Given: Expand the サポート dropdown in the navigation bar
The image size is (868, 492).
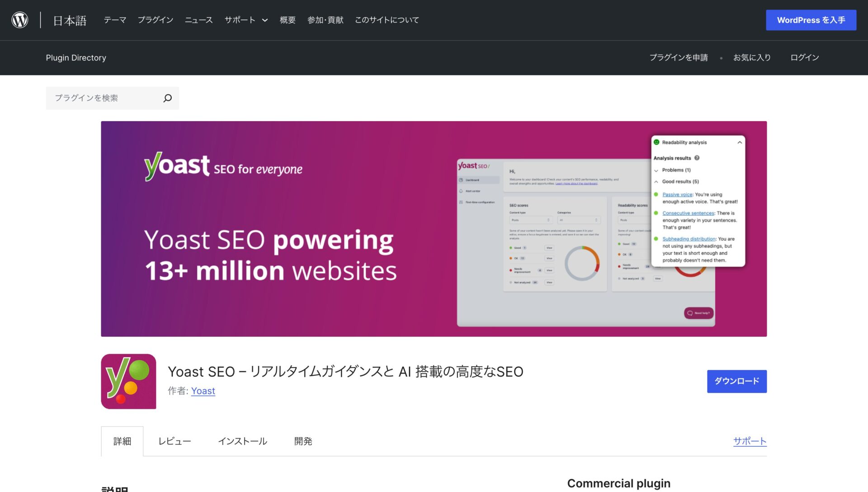Looking at the screenshot, I should pyautogui.click(x=245, y=20).
